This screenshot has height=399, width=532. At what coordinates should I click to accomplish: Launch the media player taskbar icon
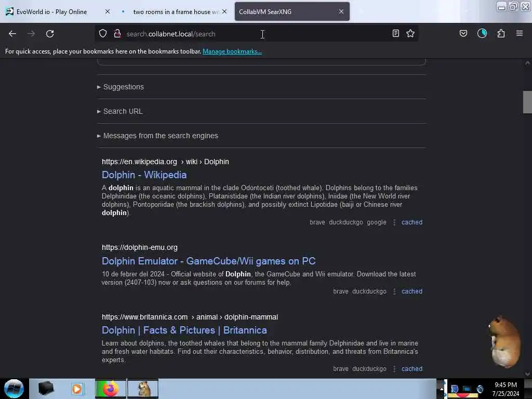pyautogui.click(x=77, y=389)
